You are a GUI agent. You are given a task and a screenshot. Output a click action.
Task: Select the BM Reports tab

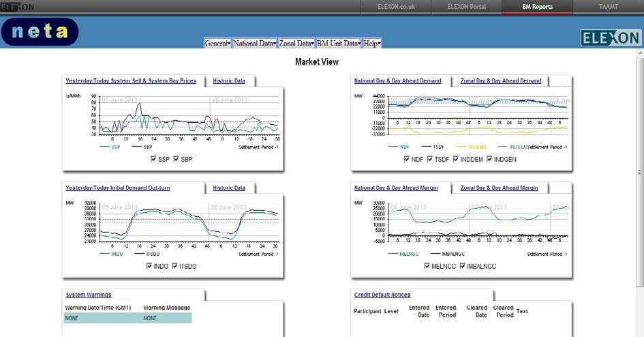[537, 7]
